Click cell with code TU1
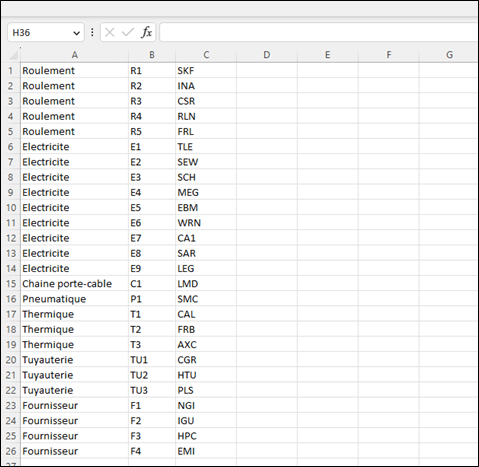 click(x=152, y=360)
